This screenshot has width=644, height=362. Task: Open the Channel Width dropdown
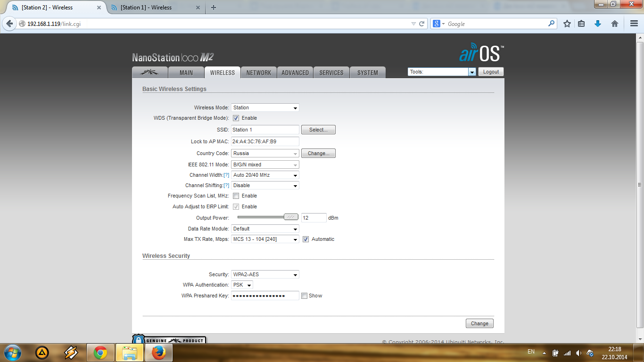[x=265, y=175]
